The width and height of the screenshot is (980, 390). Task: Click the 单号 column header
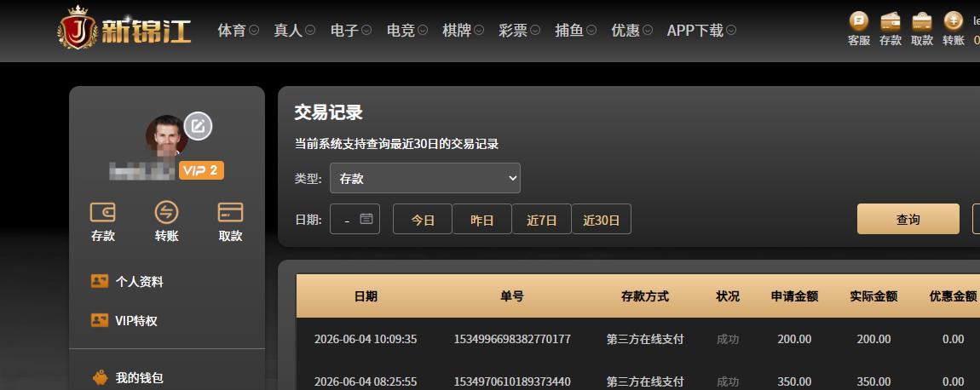pos(512,296)
